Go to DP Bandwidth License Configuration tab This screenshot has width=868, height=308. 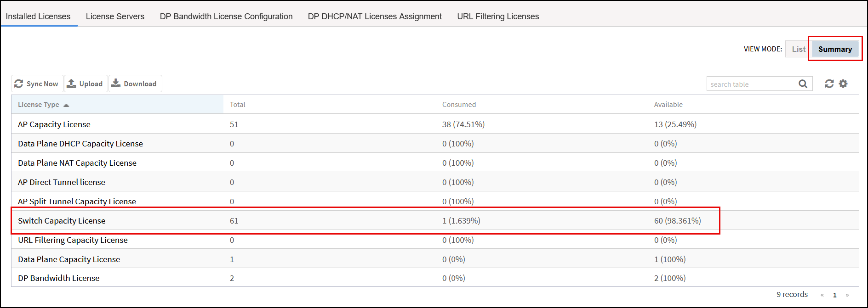pyautogui.click(x=226, y=17)
